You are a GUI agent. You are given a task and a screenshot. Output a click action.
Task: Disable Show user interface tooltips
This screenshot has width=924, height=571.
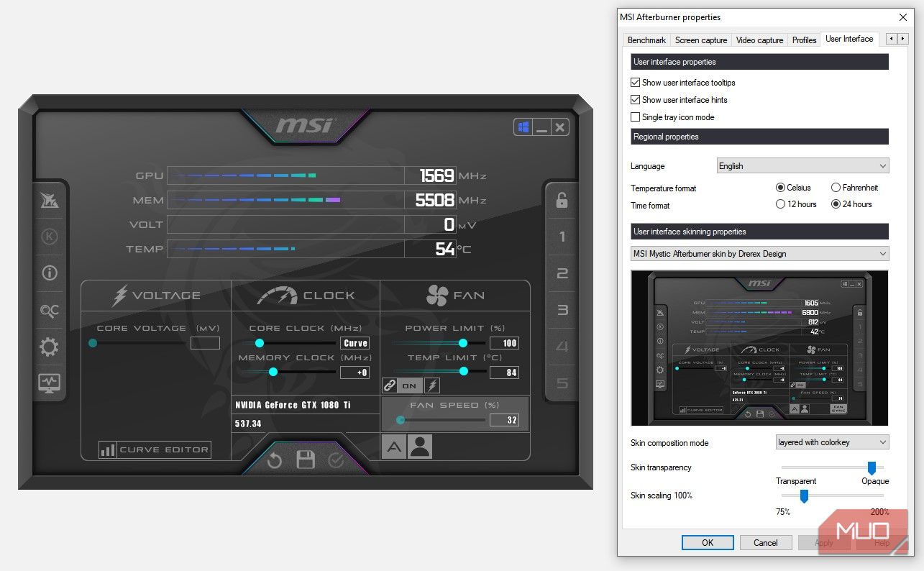point(636,82)
